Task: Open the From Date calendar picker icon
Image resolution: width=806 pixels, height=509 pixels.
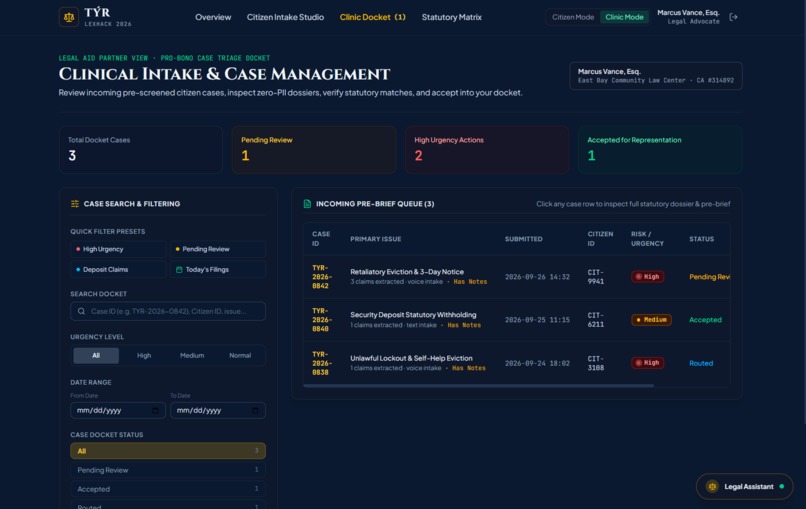Action: [x=155, y=410]
